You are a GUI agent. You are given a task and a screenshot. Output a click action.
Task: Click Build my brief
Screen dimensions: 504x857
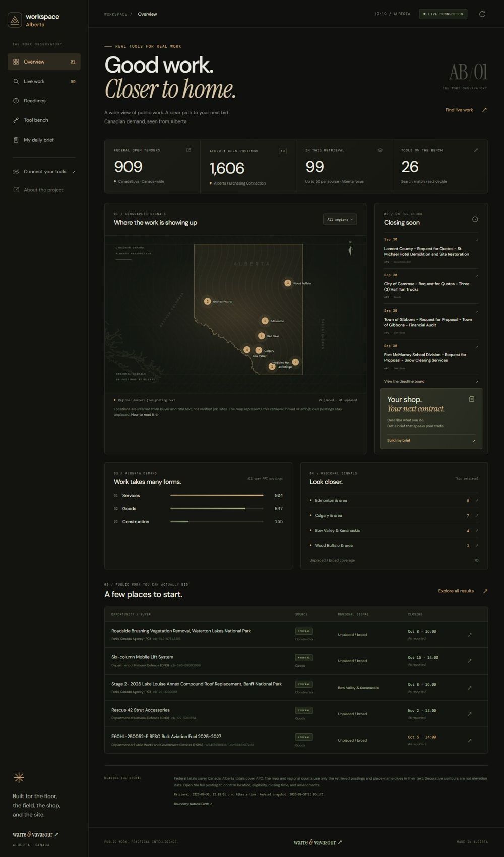point(431,440)
